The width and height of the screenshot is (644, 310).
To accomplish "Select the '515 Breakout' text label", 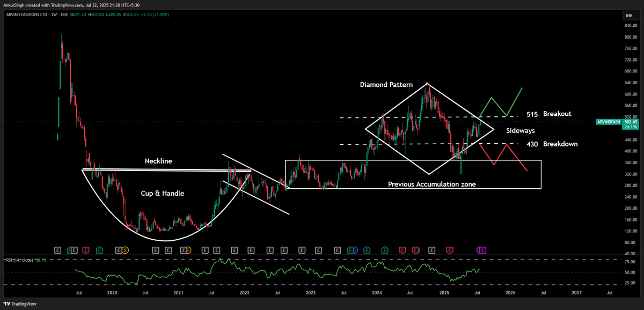I will click(x=548, y=114).
